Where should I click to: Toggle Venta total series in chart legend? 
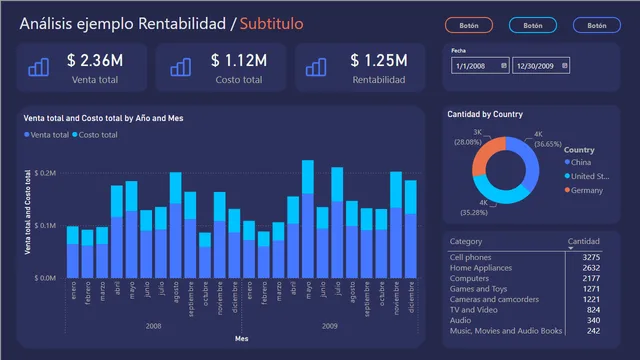pos(47,135)
